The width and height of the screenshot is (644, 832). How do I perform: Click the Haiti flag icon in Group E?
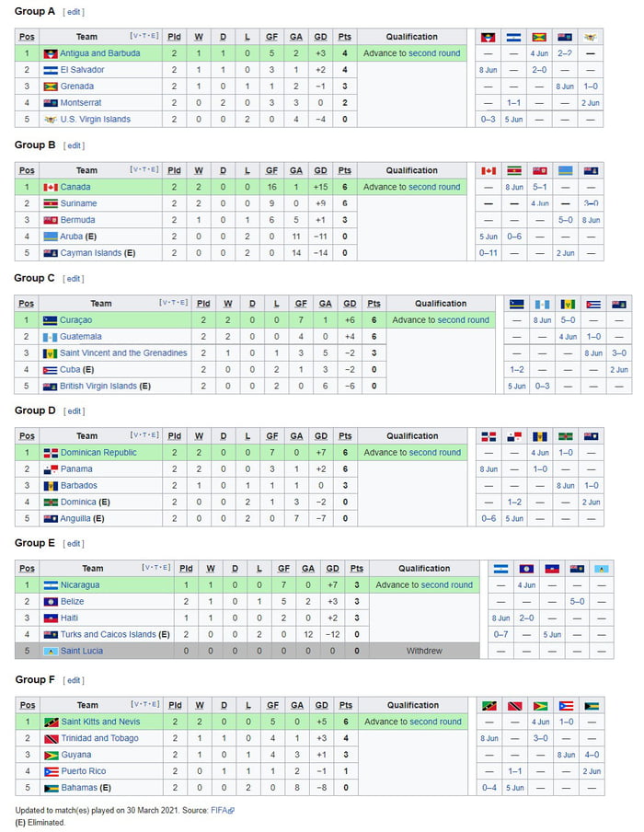pos(52,618)
